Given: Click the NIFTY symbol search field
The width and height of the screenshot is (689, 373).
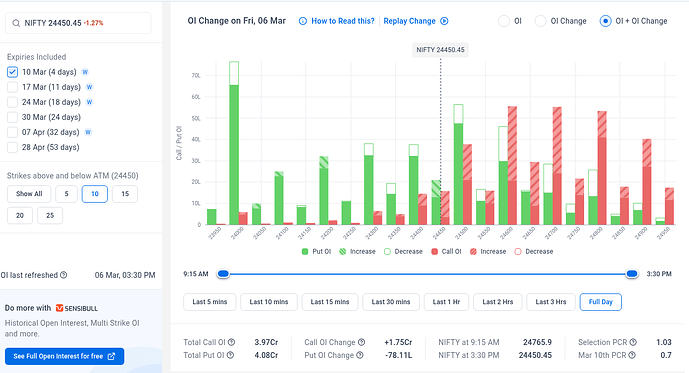Looking at the screenshot, I should pyautogui.click(x=78, y=23).
